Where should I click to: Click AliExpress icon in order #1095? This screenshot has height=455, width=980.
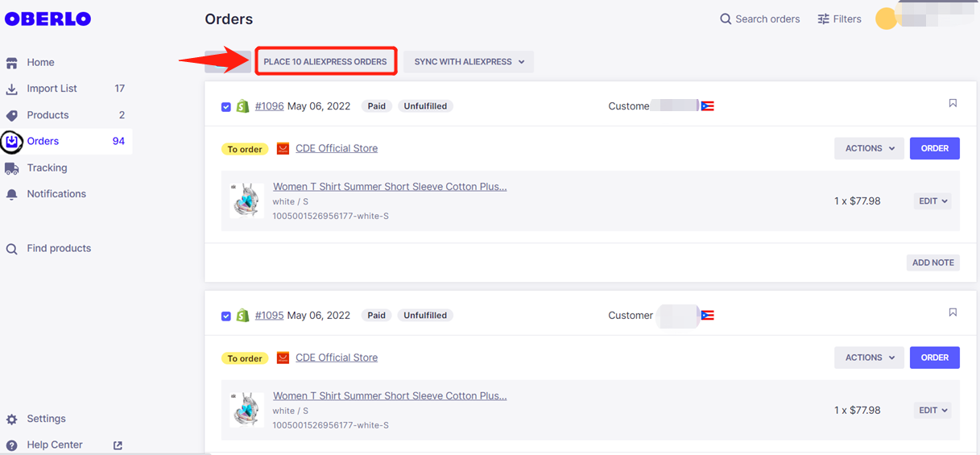click(283, 358)
